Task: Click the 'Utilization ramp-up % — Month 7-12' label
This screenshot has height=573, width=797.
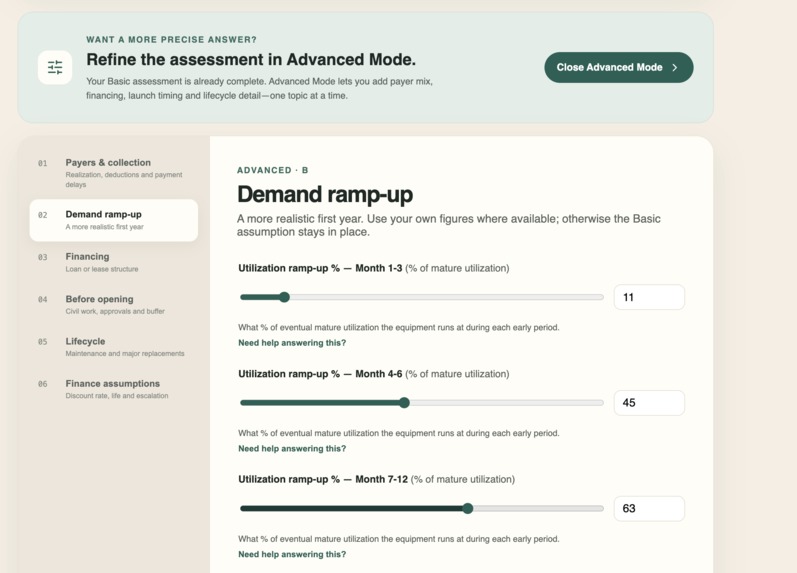Action: [x=323, y=479]
